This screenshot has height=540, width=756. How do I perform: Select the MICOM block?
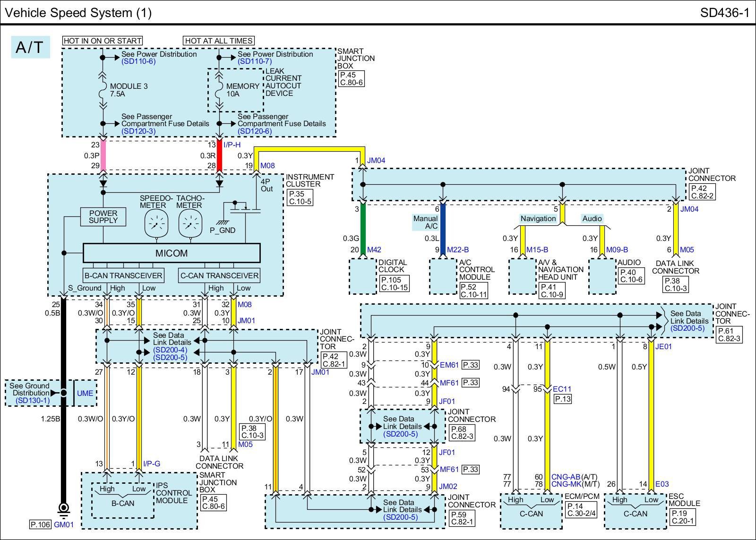pyautogui.click(x=172, y=253)
